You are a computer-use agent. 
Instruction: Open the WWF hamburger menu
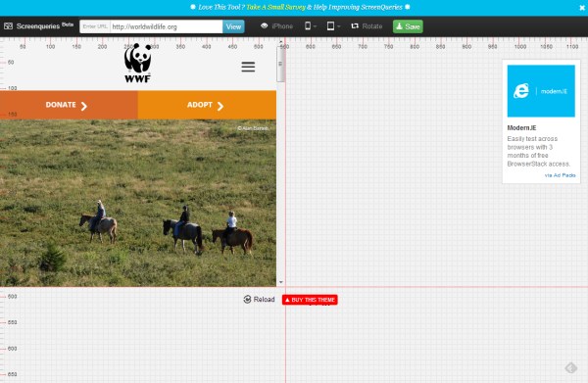(x=248, y=67)
